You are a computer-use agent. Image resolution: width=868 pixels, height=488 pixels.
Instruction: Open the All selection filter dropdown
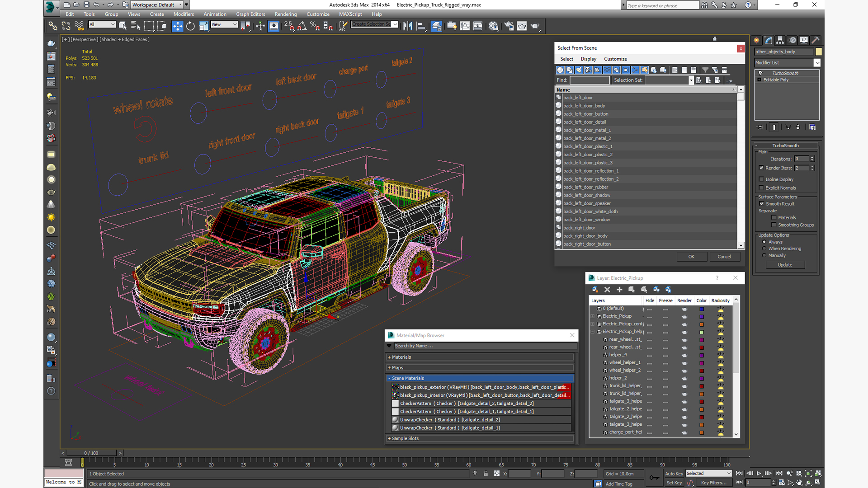tap(102, 24)
